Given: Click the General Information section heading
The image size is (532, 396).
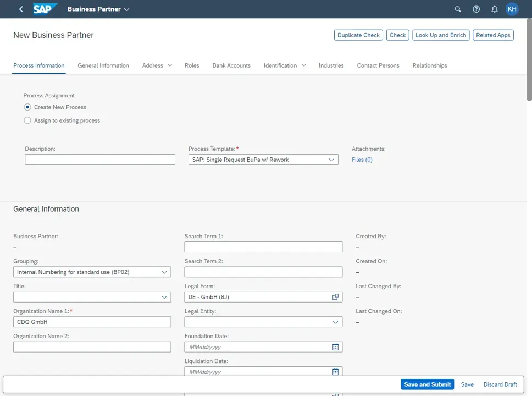Looking at the screenshot, I should pyautogui.click(x=46, y=209).
